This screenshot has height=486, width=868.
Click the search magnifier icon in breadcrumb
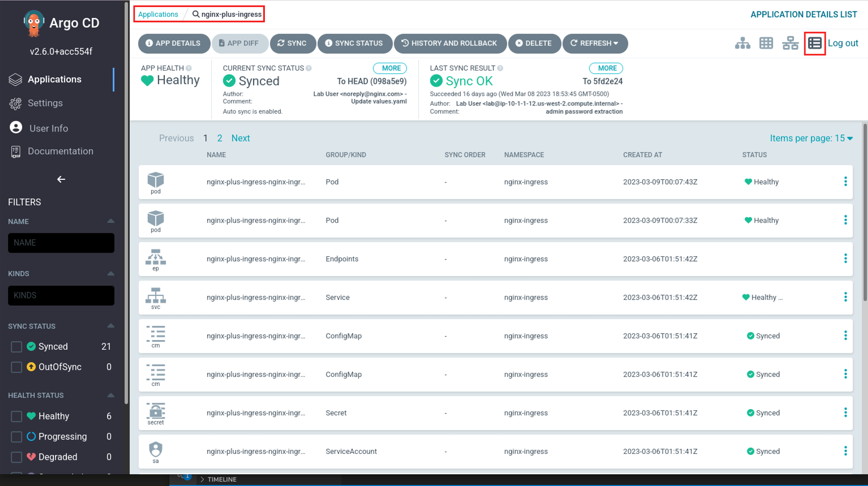pos(196,14)
